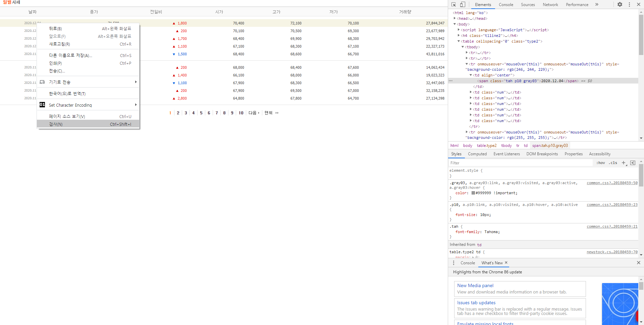Collapse the body element node
Viewport: 644px width, 325px height.
point(455,24)
